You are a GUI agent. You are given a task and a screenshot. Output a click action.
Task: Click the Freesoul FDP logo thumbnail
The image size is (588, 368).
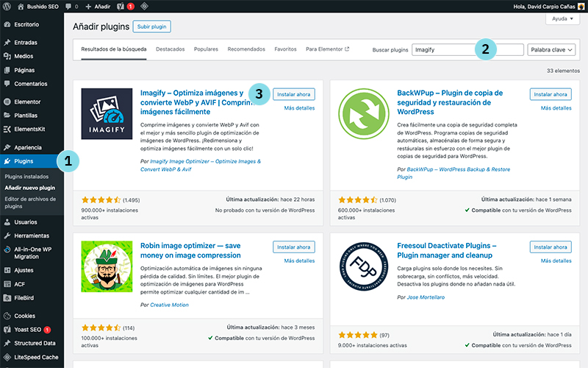364,266
